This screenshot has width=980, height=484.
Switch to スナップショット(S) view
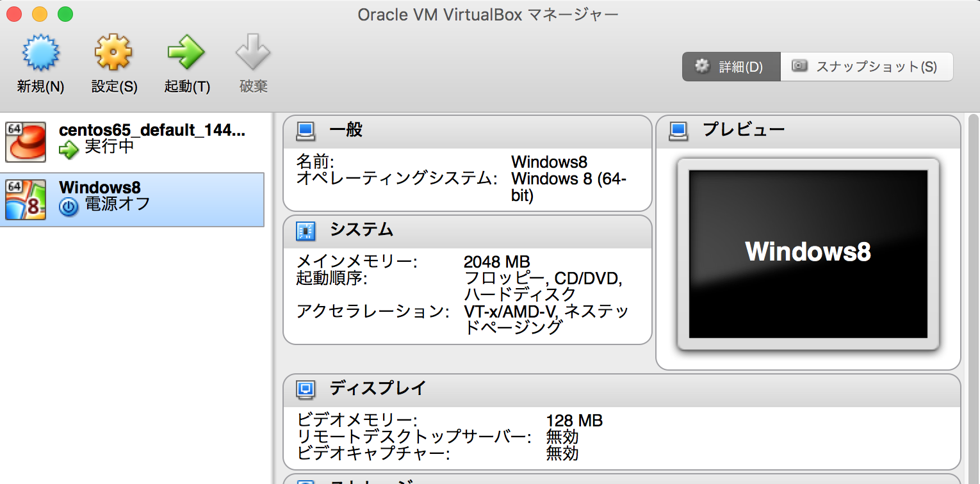click(x=867, y=67)
